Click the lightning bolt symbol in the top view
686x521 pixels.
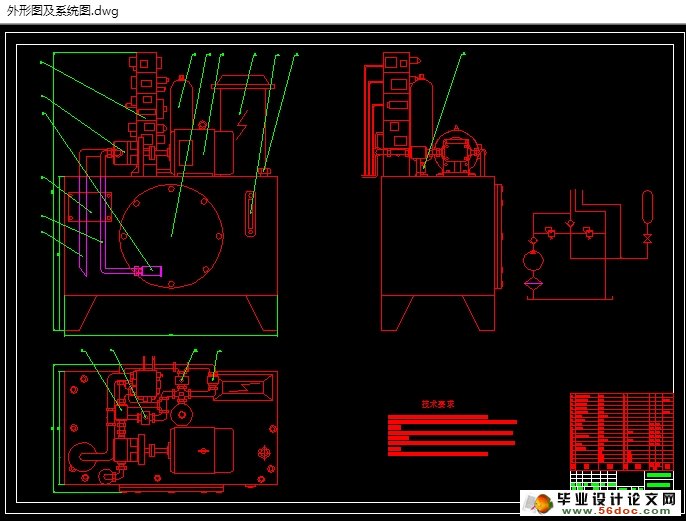click(246, 387)
